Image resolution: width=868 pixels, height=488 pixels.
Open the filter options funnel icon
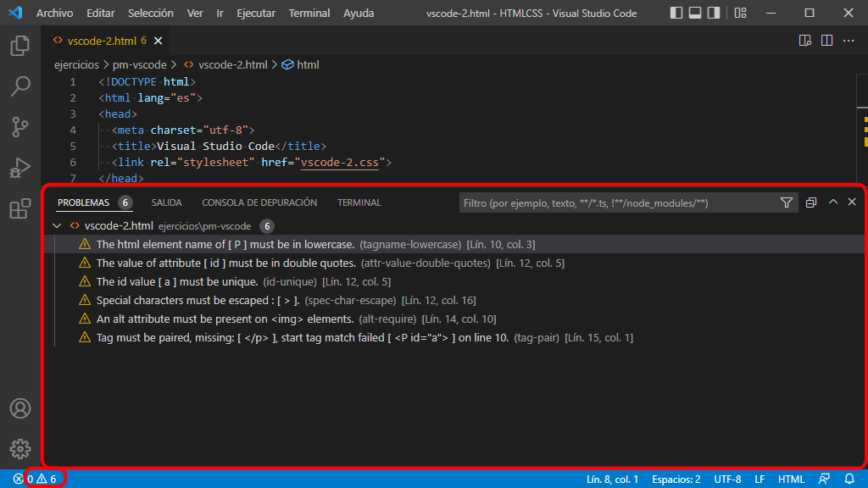click(x=786, y=202)
